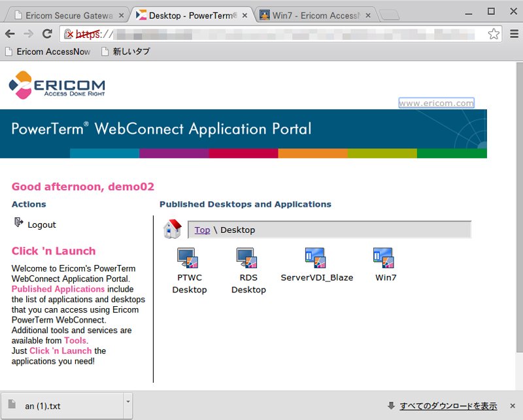Open the 新しいタブ bookmark
523x420 pixels.
click(x=126, y=52)
